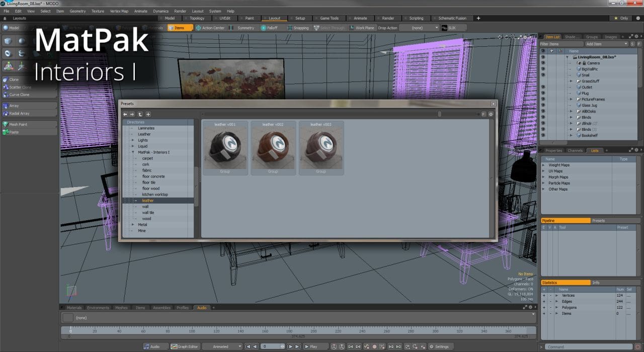Expand the Lights preset directory
This screenshot has height=352, width=644.
click(133, 140)
